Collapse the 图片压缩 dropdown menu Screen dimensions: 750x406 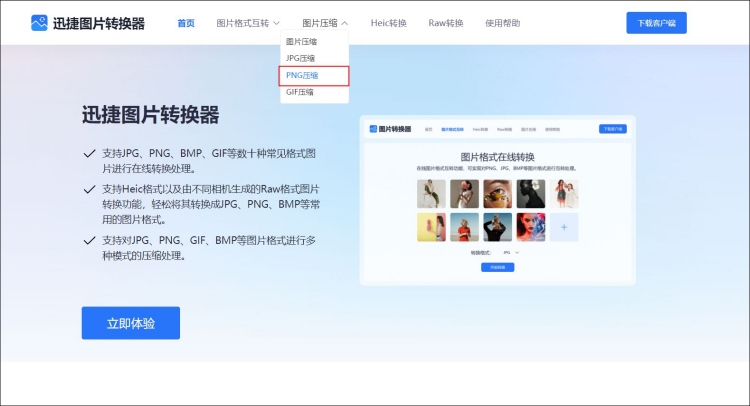pos(325,23)
